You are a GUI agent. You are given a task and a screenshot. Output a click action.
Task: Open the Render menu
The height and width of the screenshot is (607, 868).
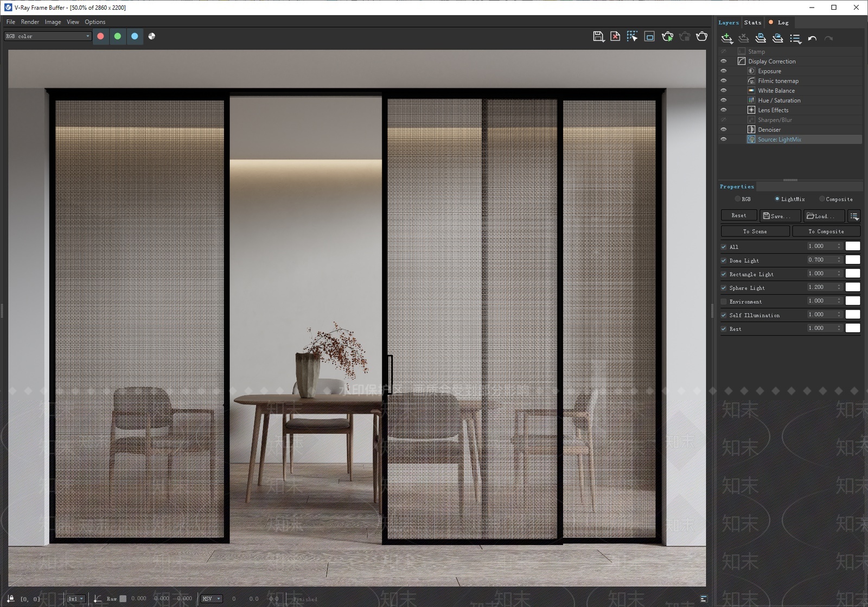pos(30,22)
